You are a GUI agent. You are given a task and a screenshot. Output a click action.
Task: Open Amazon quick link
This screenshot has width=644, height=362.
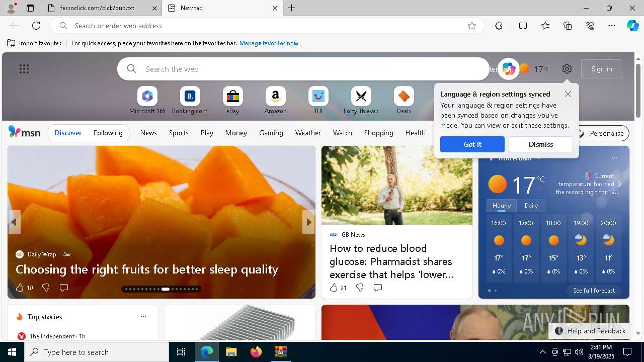tap(275, 101)
